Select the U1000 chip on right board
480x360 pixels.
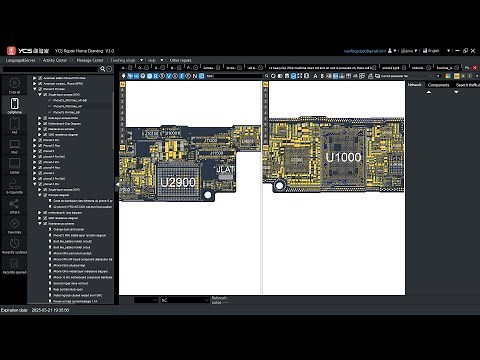[343, 157]
